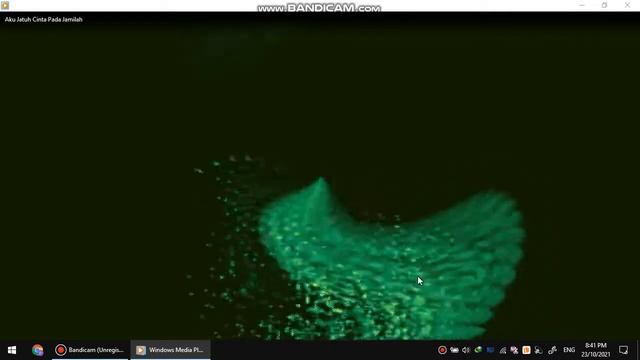Open the camera tray icon
The image size is (640, 360).
(454, 350)
